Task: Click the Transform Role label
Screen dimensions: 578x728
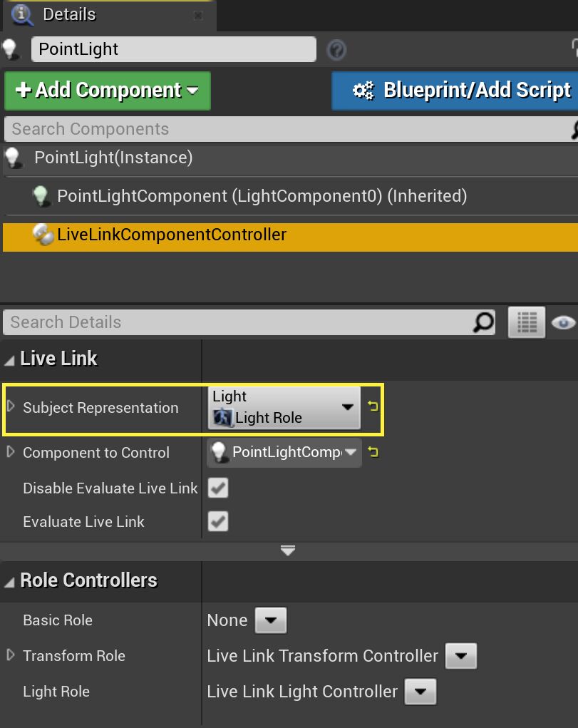Action: 74,656
